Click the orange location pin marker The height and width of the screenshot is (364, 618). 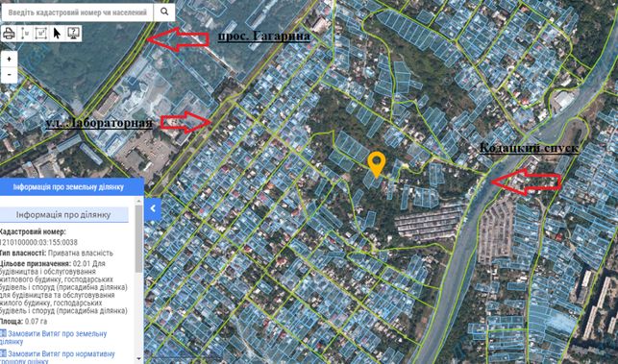[x=377, y=164]
